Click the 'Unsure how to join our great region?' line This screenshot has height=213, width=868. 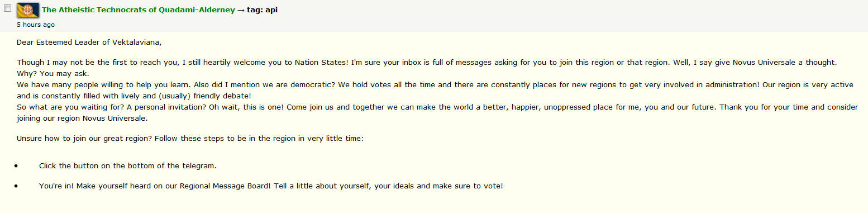coord(190,138)
